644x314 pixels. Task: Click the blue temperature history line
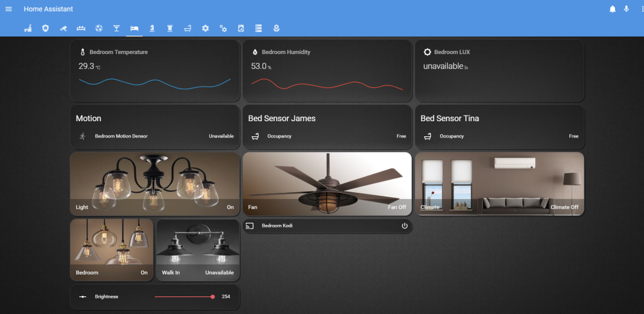click(155, 84)
